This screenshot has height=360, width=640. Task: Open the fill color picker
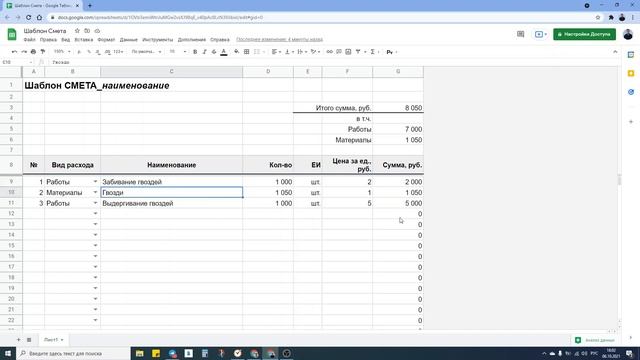pyautogui.click(x=236, y=52)
